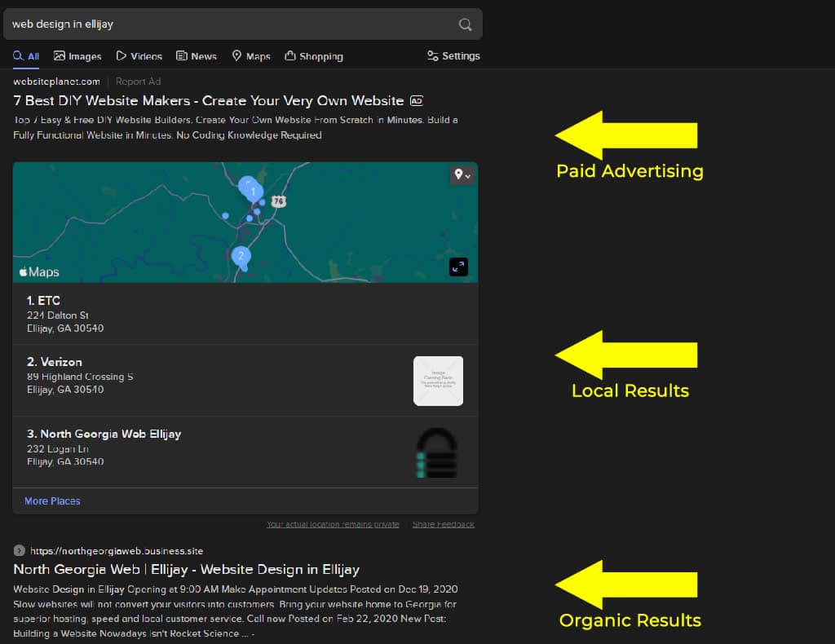Select the All results tab

[x=26, y=56]
